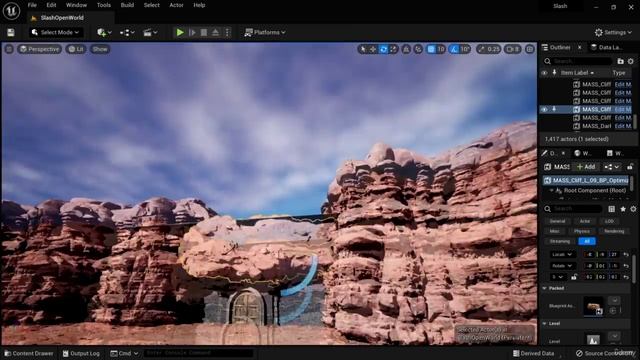Open the Platforms dropdown
The image size is (640, 360).
[265, 32]
